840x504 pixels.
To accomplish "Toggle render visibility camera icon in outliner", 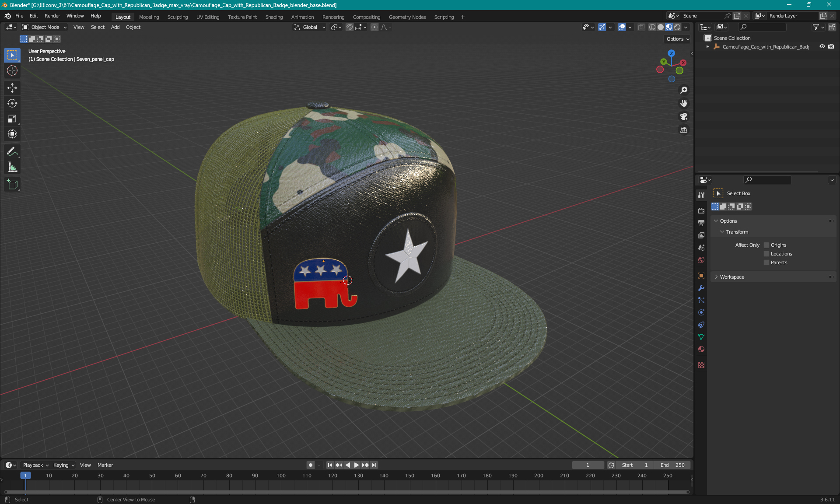I will (831, 46).
